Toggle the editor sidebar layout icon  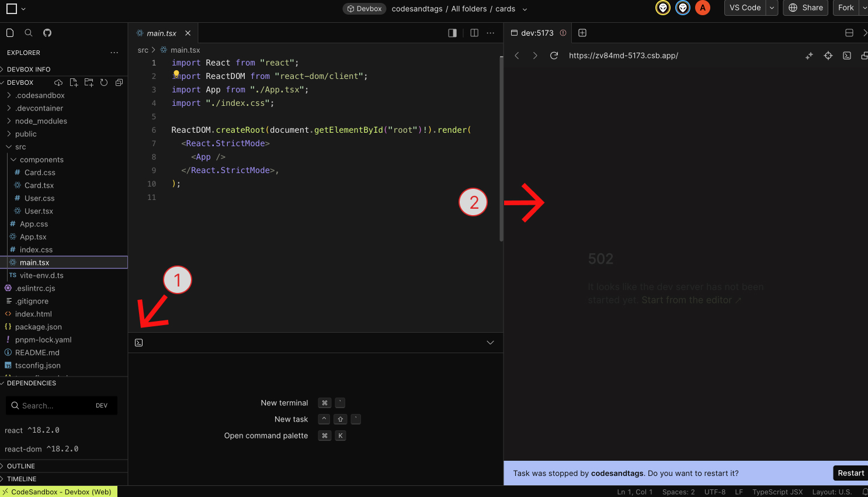[x=452, y=33]
